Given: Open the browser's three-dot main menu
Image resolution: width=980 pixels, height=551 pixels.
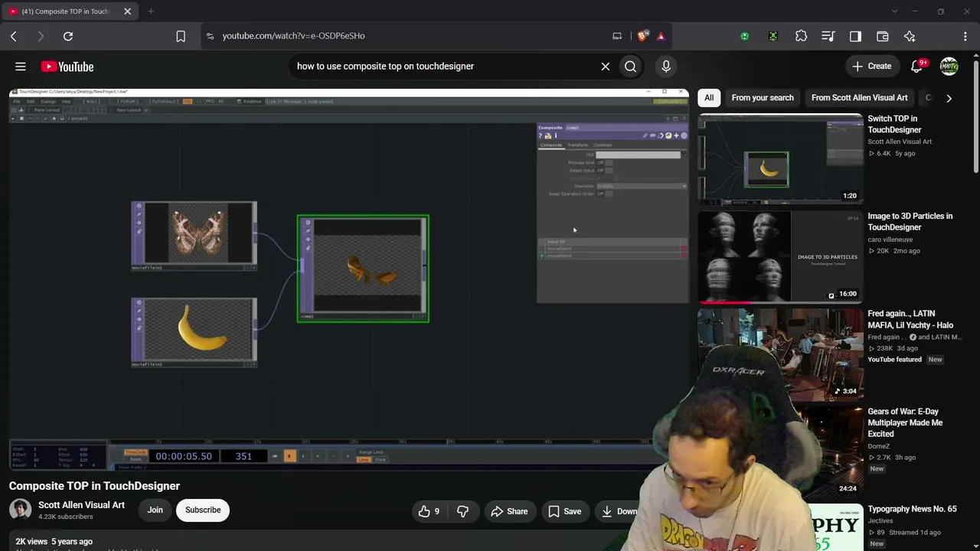Looking at the screenshot, I should [x=965, y=36].
